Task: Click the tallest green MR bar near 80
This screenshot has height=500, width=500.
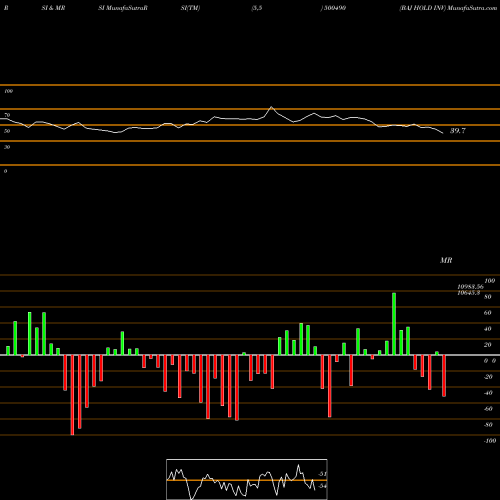Action: pos(394,324)
